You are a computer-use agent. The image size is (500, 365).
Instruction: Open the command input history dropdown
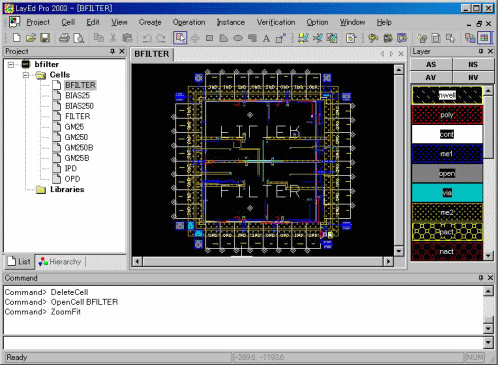488,342
